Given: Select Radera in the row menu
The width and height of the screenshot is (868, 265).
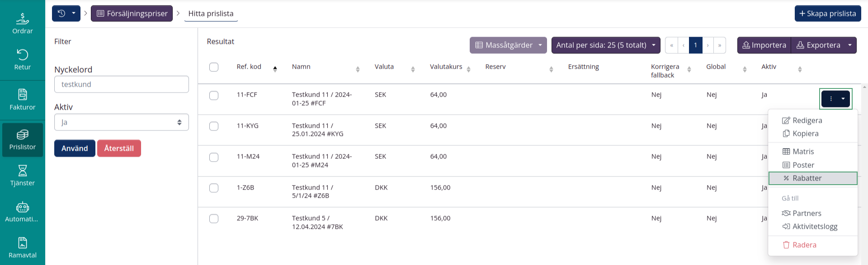Looking at the screenshot, I should [x=804, y=245].
